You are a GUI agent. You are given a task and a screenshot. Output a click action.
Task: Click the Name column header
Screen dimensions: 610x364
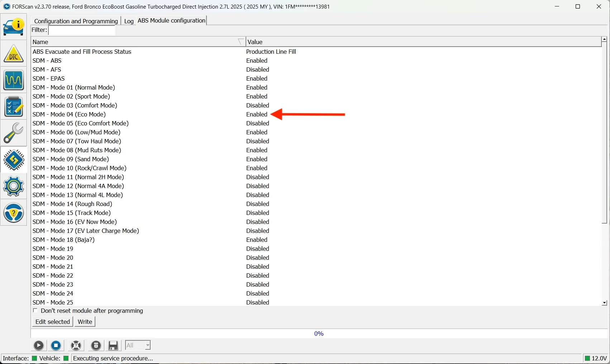(138, 42)
